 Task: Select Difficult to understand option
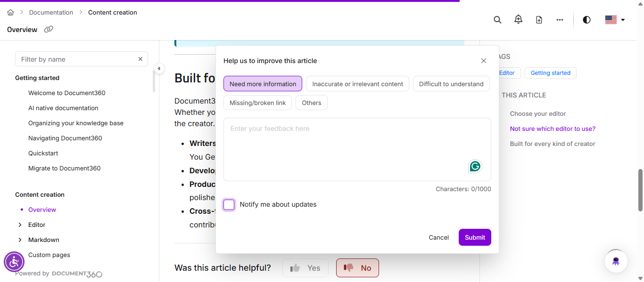pos(451,84)
